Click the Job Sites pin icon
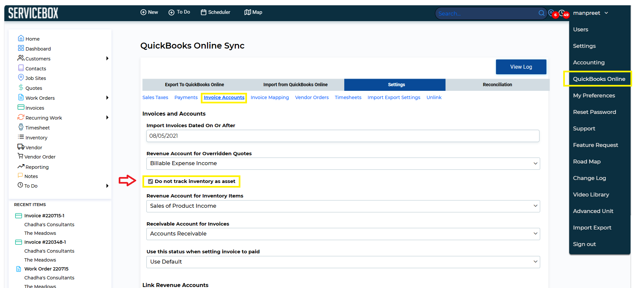The image size is (644, 288). tap(21, 78)
